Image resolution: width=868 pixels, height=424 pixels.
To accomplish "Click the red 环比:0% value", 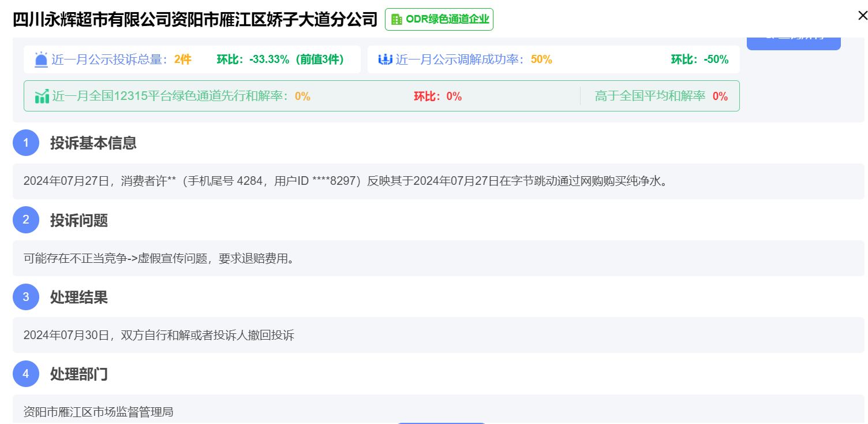I will point(437,96).
